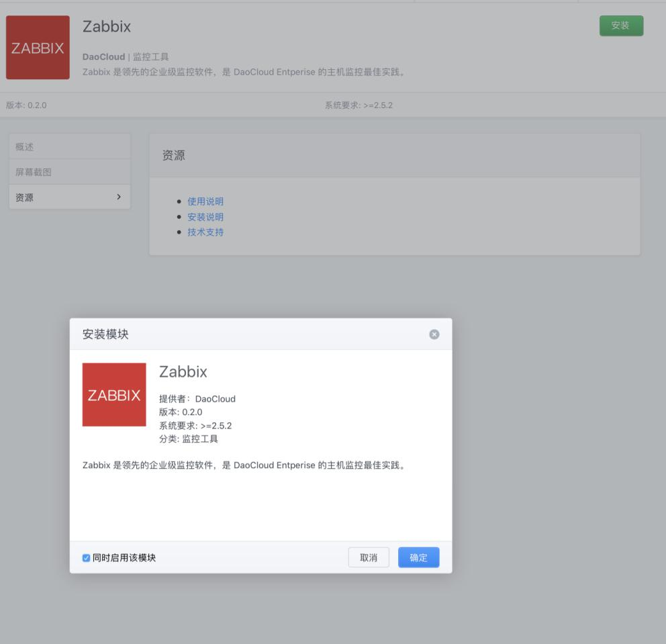Switch to the 屏幕截图 tab in the sidebar
The height and width of the screenshot is (644, 666).
tap(70, 172)
